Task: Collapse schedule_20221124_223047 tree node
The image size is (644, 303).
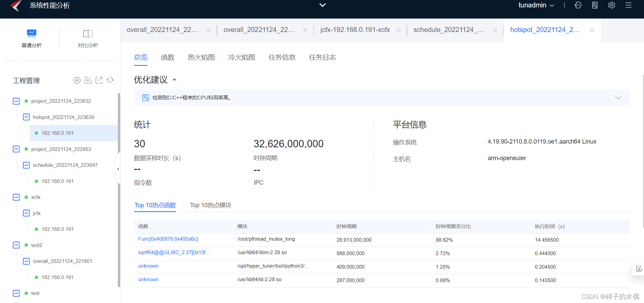Action: (x=26, y=165)
